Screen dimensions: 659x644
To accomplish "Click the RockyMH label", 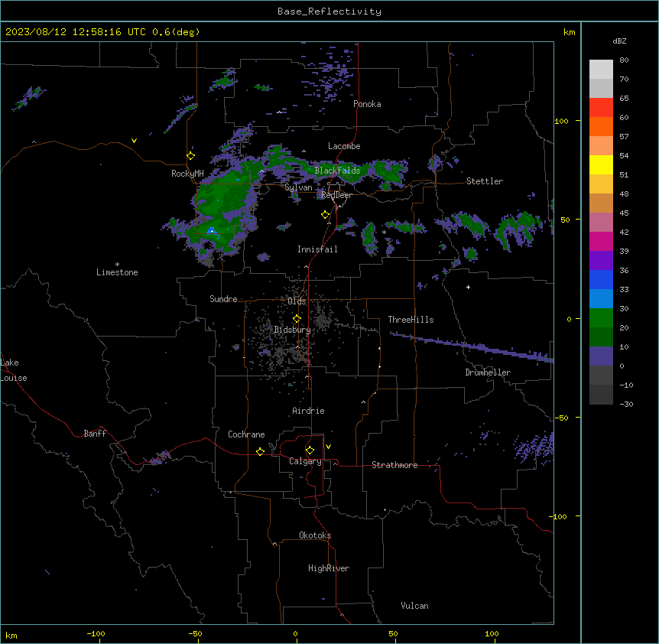I will click(187, 173).
